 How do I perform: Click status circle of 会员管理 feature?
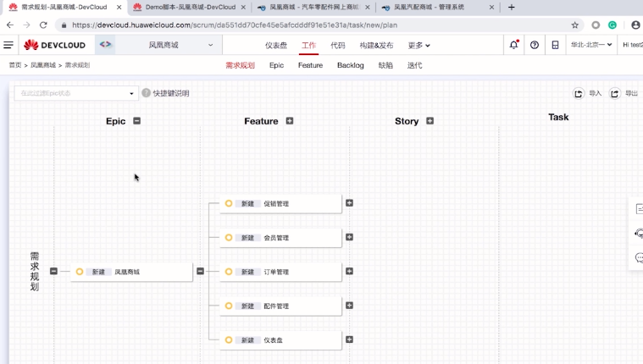click(229, 237)
